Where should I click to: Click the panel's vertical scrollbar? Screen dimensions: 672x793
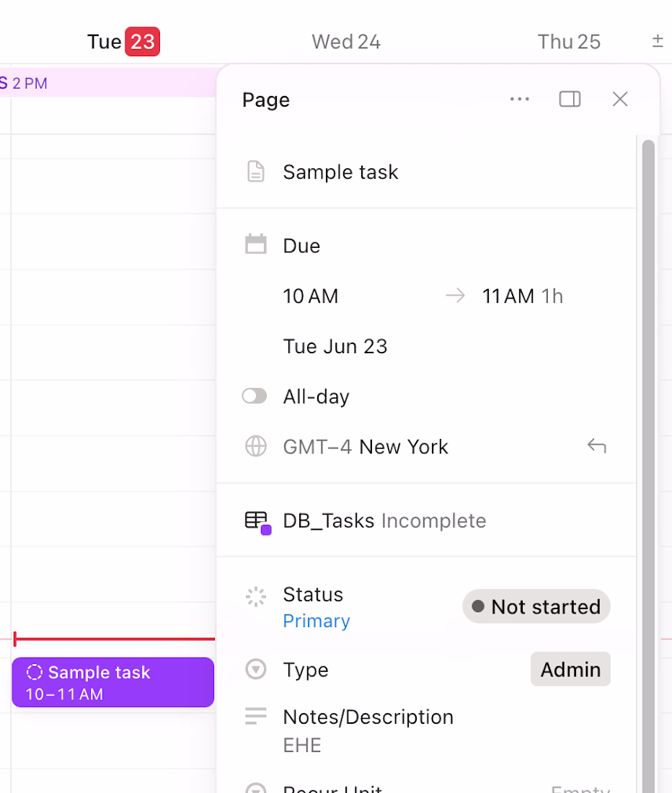pos(648,464)
